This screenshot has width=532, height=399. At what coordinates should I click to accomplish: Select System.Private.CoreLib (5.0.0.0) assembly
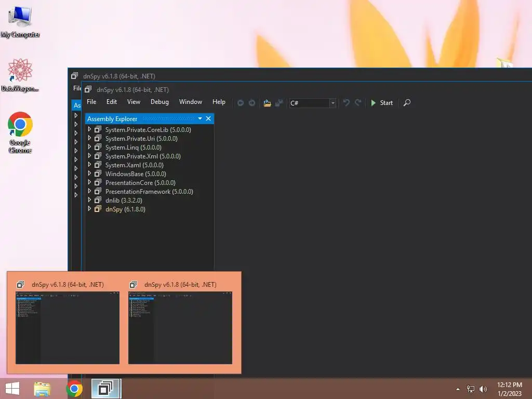[148, 129]
